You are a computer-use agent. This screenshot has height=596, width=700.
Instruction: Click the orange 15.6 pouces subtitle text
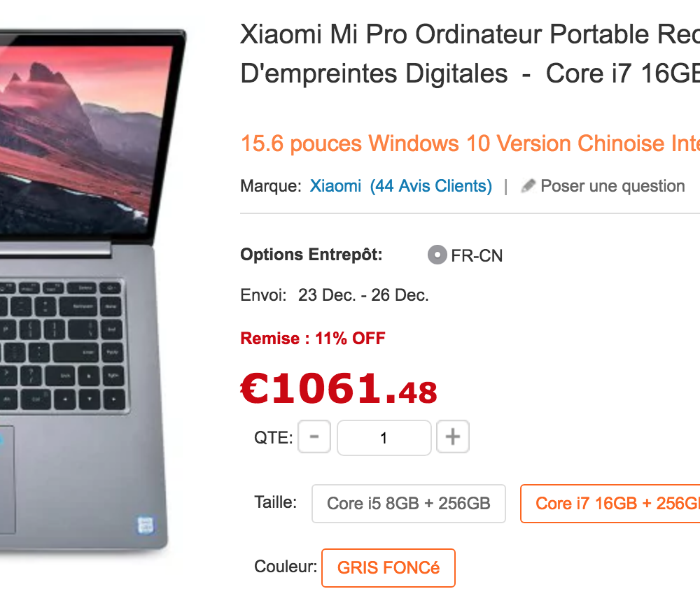pos(470,143)
